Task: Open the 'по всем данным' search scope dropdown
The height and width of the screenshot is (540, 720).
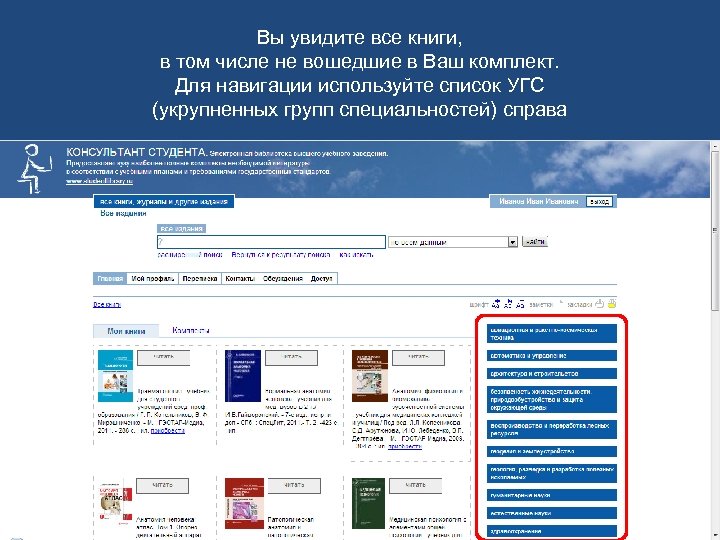Action: pos(453,242)
